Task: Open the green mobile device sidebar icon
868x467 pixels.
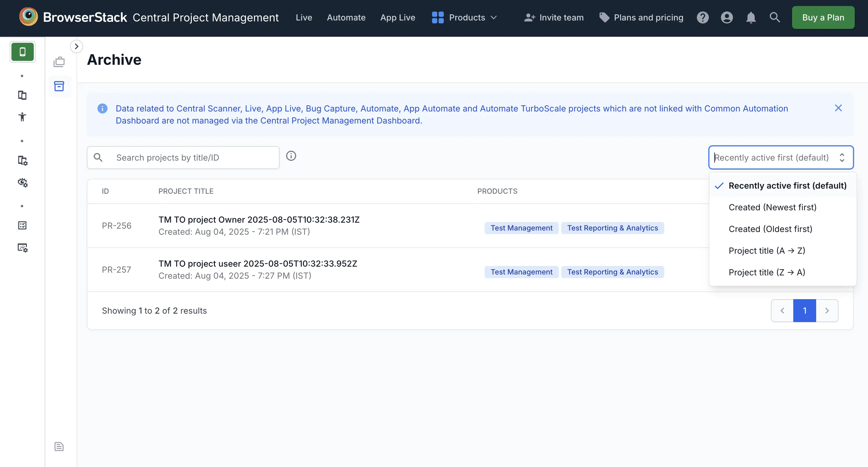Action: pos(23,52)
